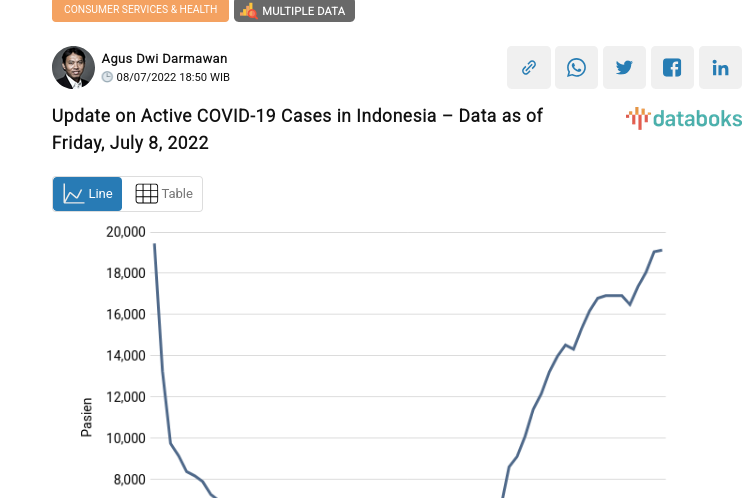Open author Agus Dwi Darmawan's profile name

pyautogui.click(x=164, y=58)
